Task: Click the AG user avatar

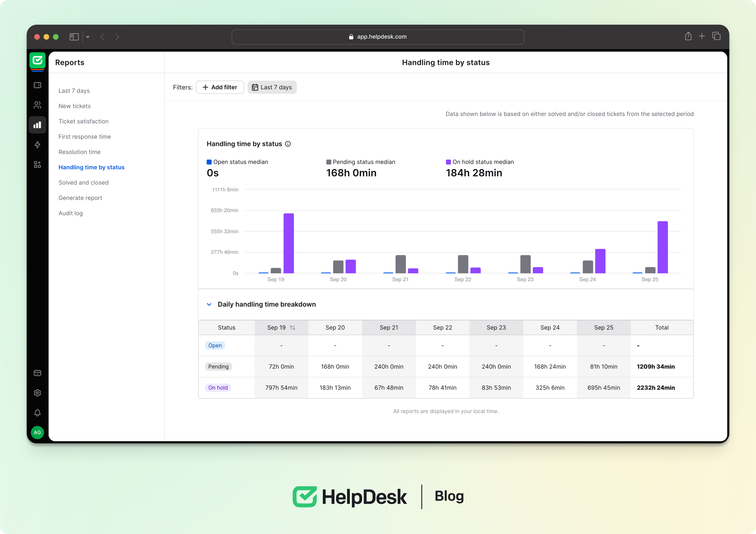Action: (x=37, y=432)
